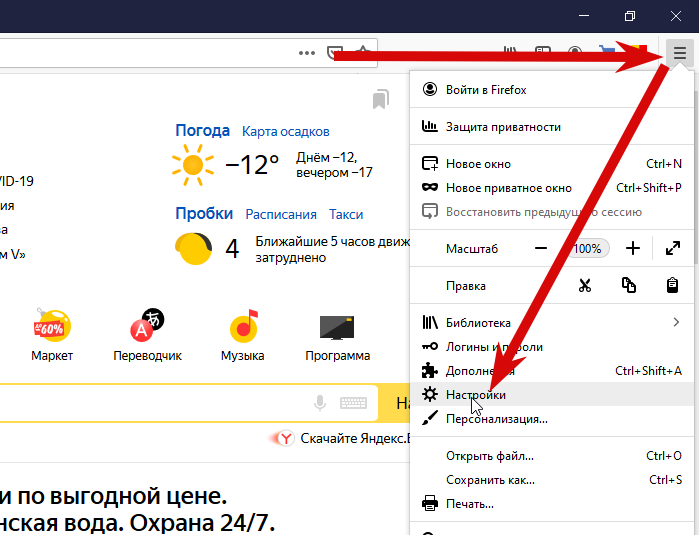Open the Погода link

click(202, 131)
